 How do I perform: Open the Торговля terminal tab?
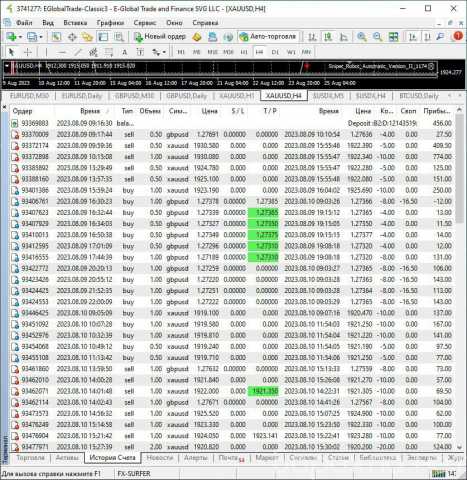click(x=31, y=458)
